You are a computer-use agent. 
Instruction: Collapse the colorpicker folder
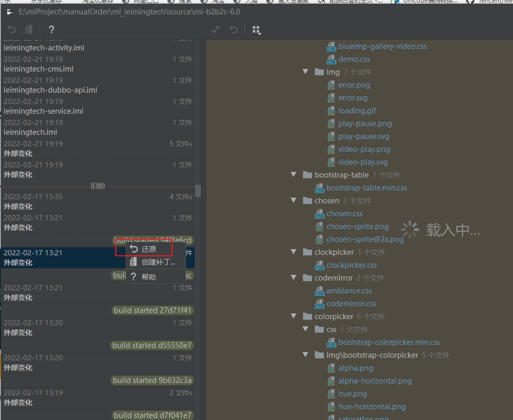(x=294, y=316)
